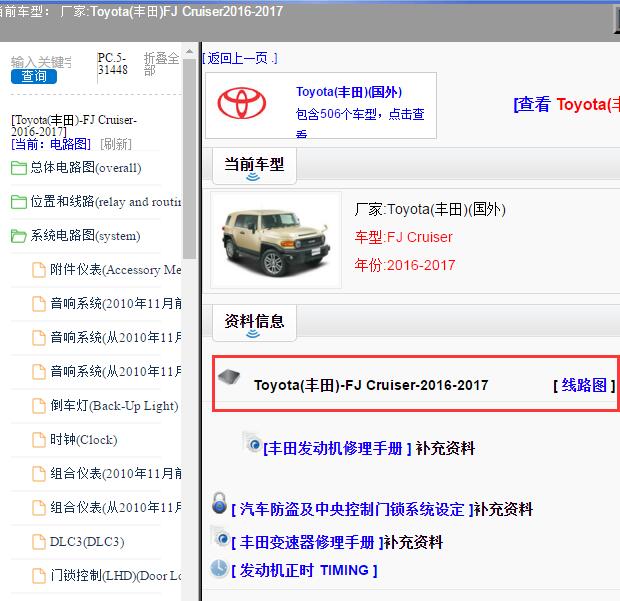Click scroll-up arrow of left panel
This screenshot has width=620, height=601.
click(189, 52)
